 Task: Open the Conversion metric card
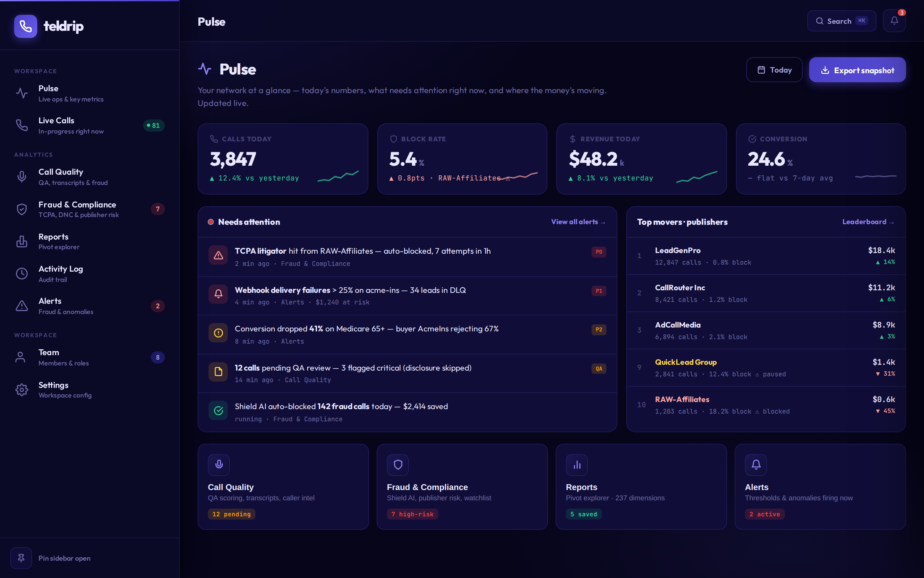(821, 159)
